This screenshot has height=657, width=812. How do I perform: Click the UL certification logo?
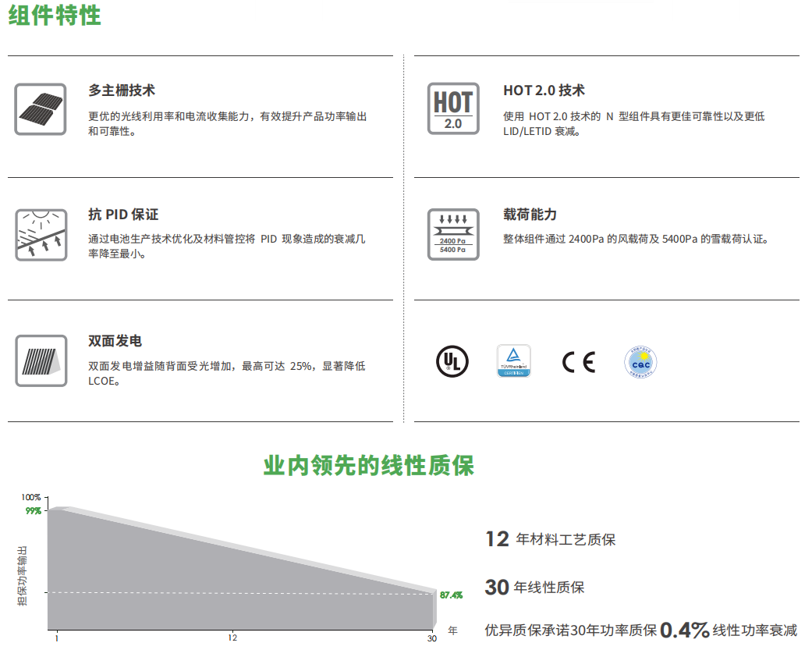click(x=452, y=361)
